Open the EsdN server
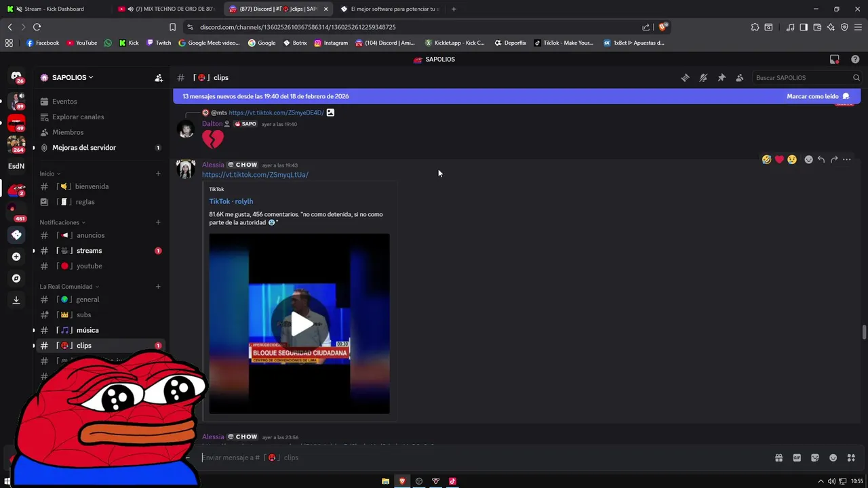The image size is (868, 488). click(16, 166)
